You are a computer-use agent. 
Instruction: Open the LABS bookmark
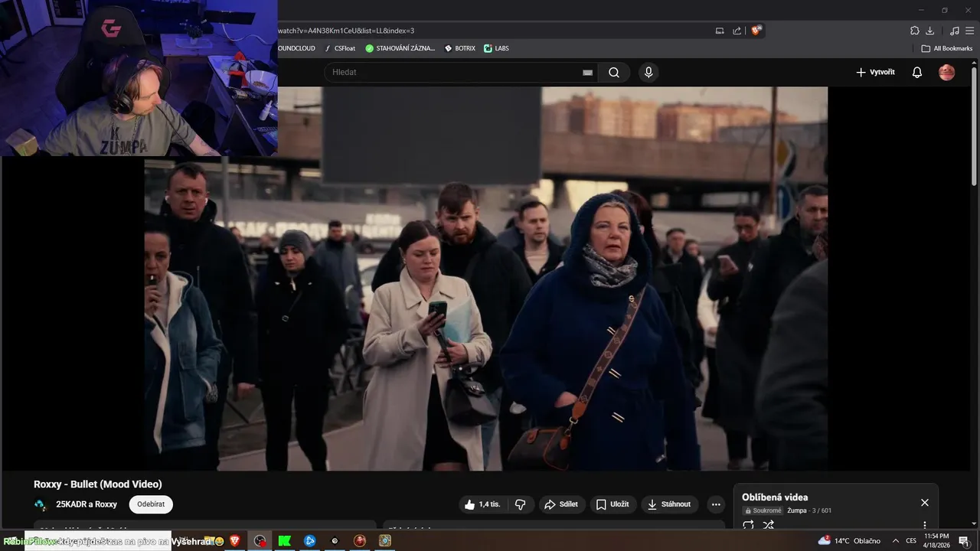coord(496,48)
